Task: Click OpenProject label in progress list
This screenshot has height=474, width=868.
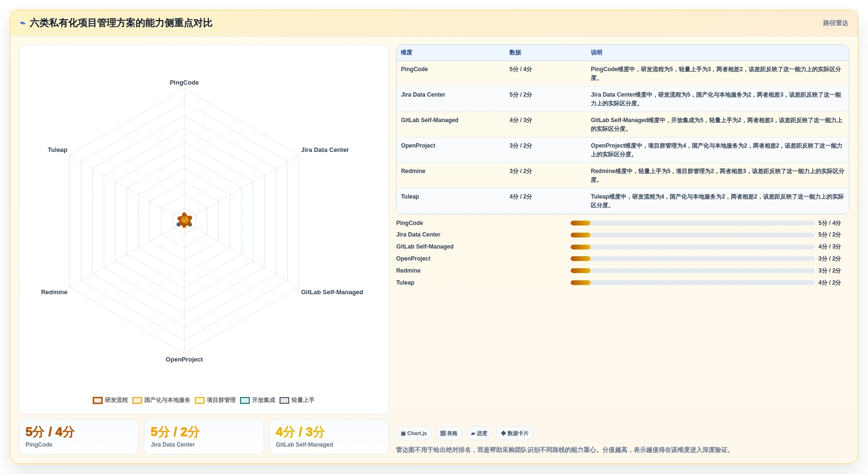Action: click(413, 259)
